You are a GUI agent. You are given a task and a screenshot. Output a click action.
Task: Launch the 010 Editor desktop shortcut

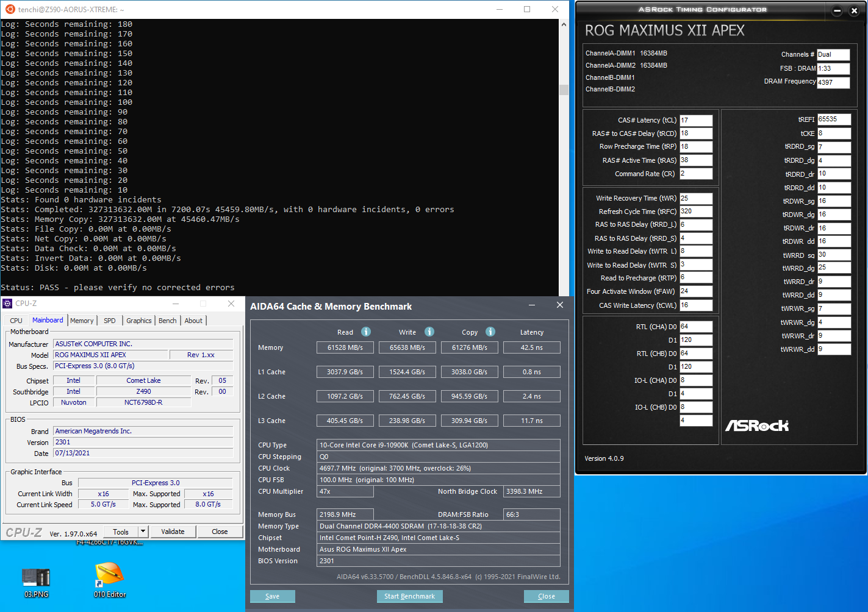(110, 580)
